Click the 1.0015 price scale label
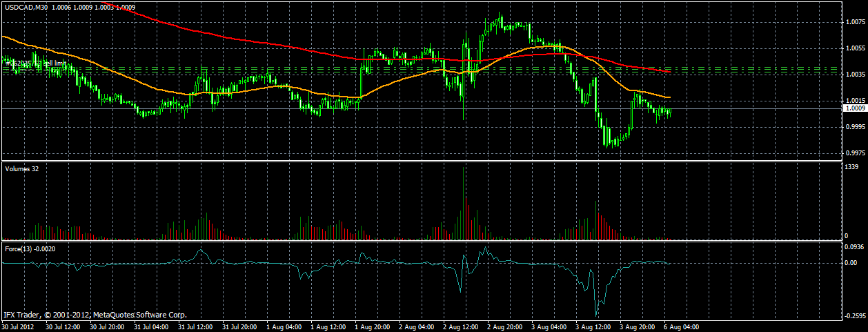 (856, 101)
